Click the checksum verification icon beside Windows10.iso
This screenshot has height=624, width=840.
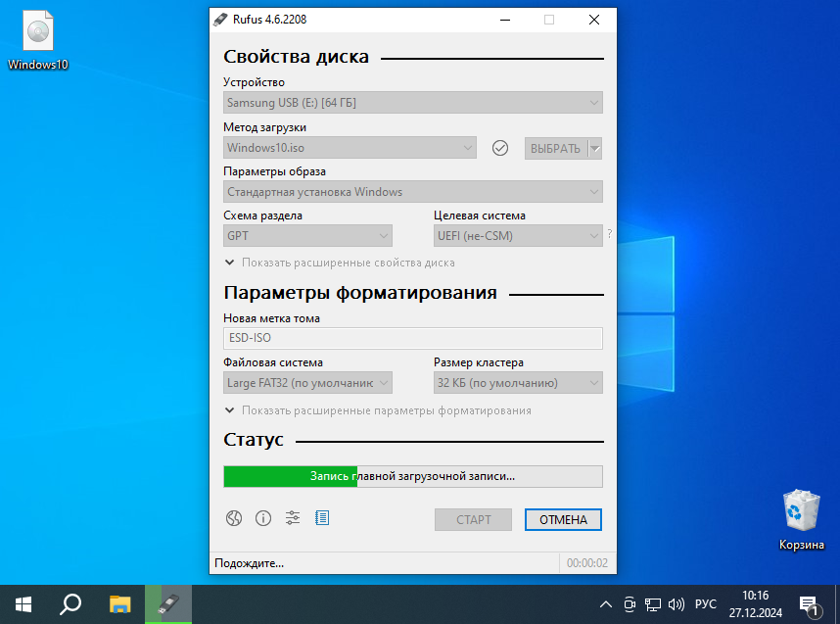pos(500,147)
